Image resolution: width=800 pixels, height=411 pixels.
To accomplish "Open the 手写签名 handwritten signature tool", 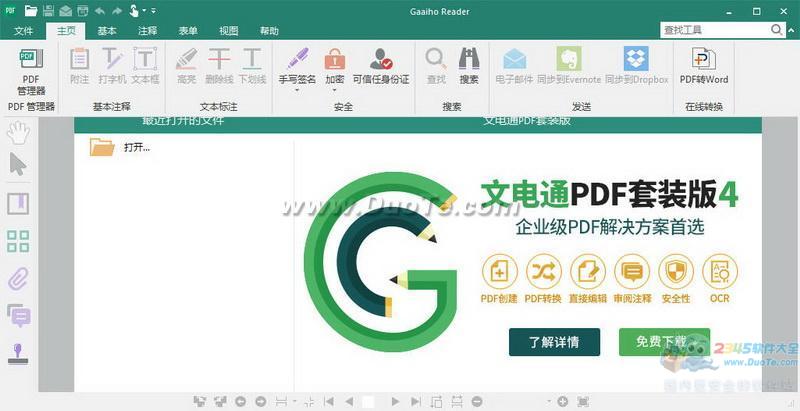I will [297, 66].
